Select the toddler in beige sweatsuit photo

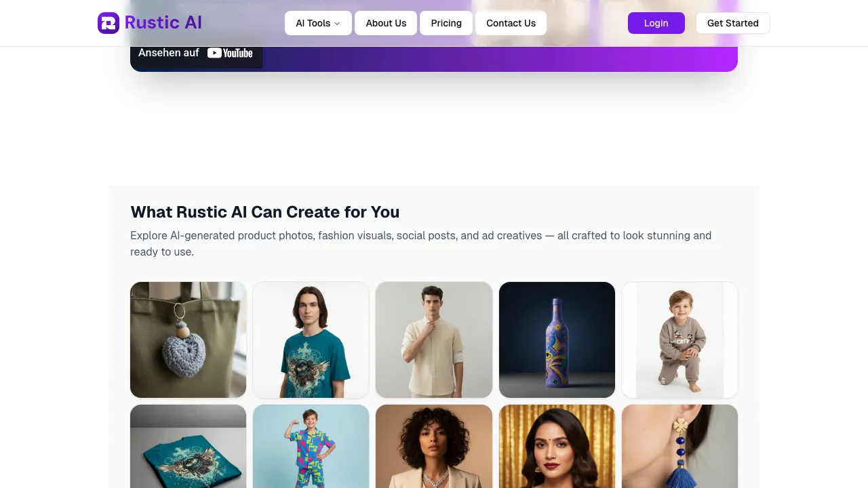[x=679, y=340]
